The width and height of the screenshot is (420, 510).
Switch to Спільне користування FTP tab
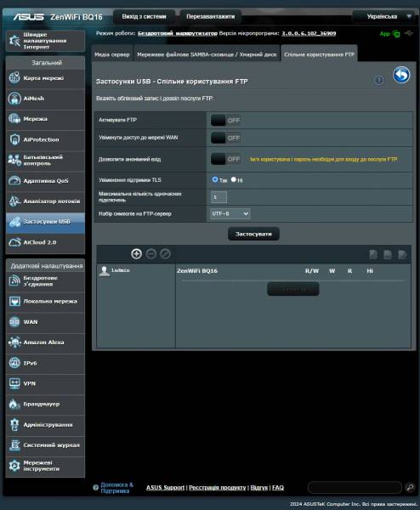[319, 54]
